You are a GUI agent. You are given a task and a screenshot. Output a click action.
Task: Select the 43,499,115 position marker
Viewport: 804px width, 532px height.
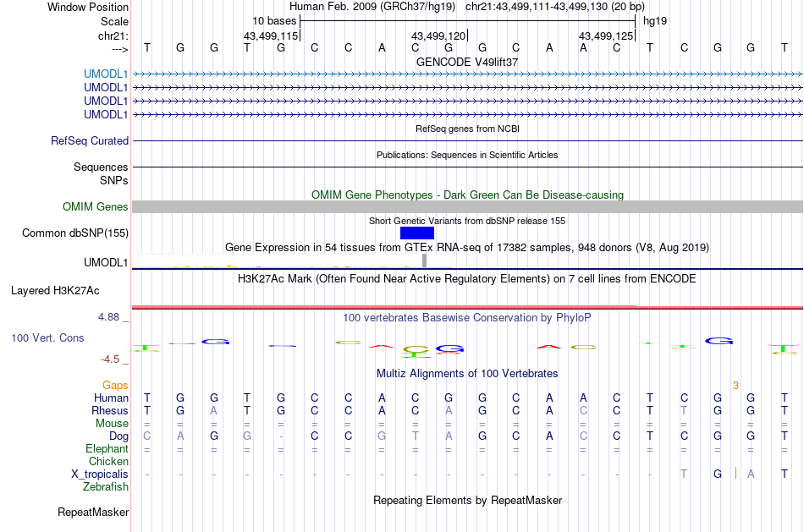(x=270, y=36)
